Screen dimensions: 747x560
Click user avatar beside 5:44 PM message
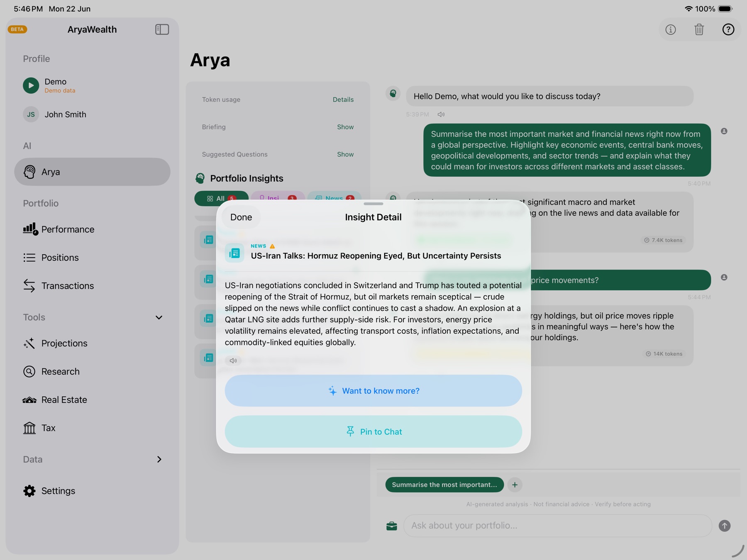724,277
